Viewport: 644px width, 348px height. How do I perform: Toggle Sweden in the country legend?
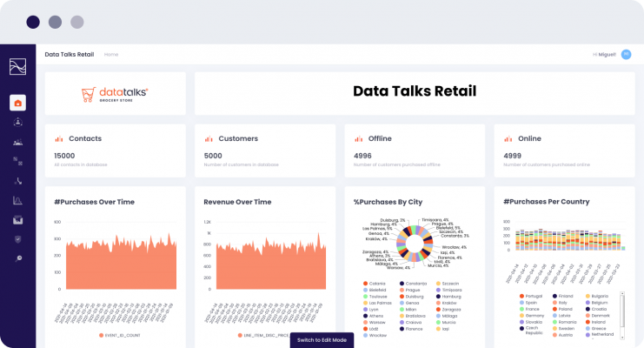562,328
